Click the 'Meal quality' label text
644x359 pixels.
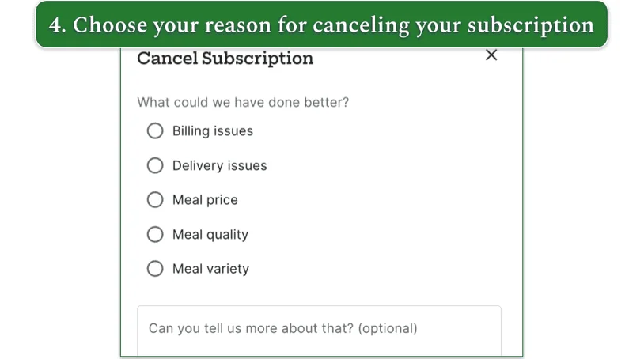(x=210, y=234)
